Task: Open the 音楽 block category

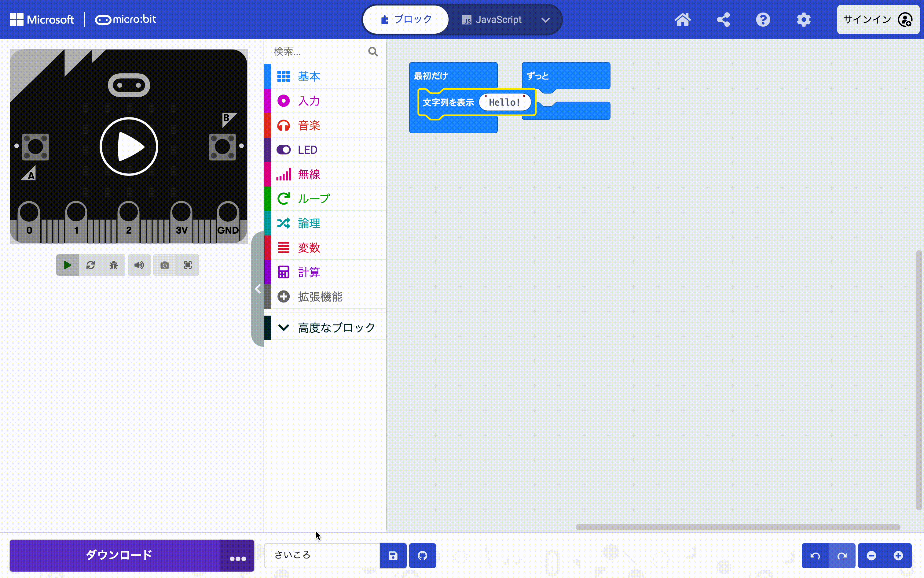Action: 325,125
